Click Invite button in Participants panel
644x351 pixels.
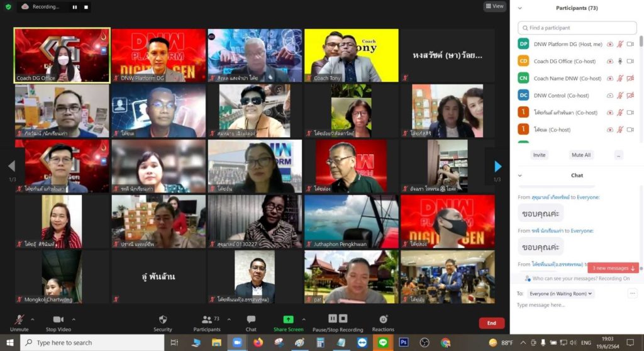(539, 155)
